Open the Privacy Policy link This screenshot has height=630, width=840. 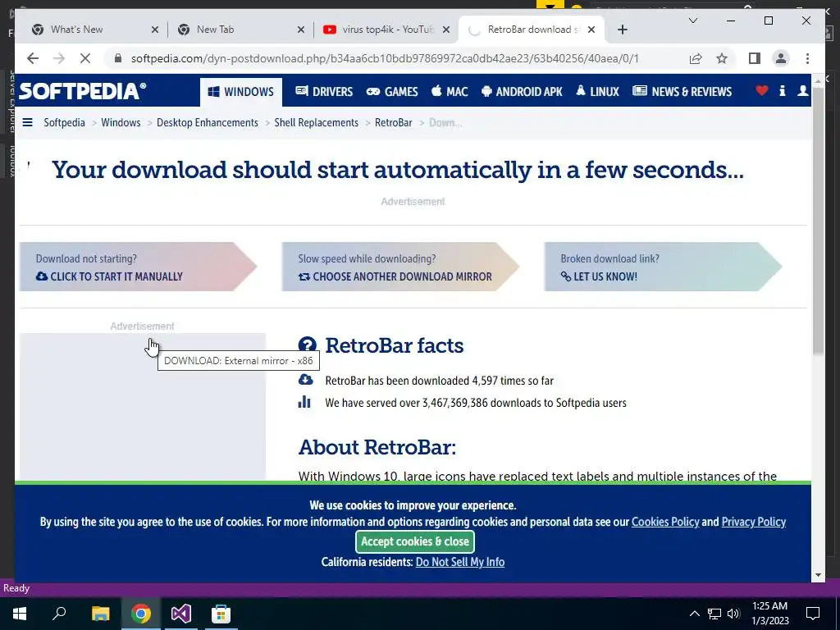click(x=754, y=522)
